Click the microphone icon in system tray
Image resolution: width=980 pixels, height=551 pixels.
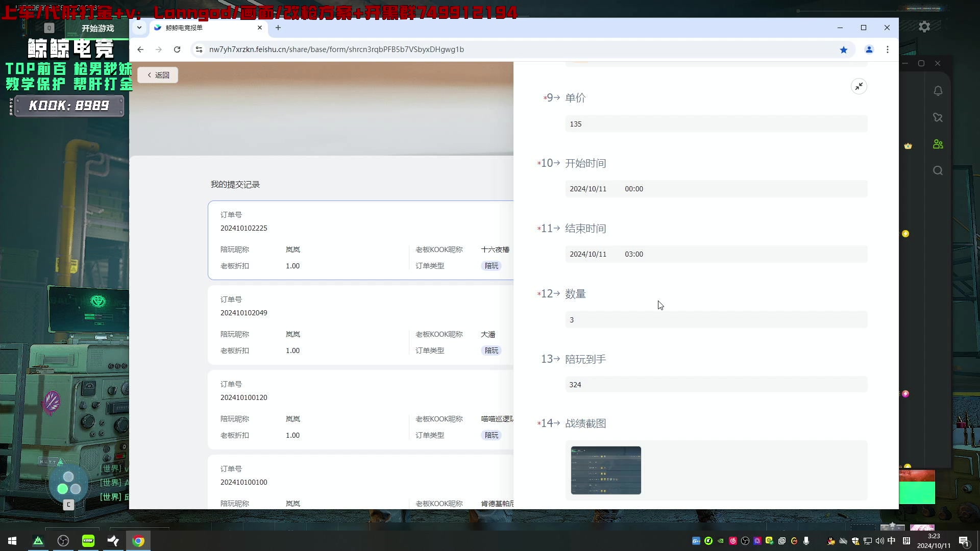point(806,541)
